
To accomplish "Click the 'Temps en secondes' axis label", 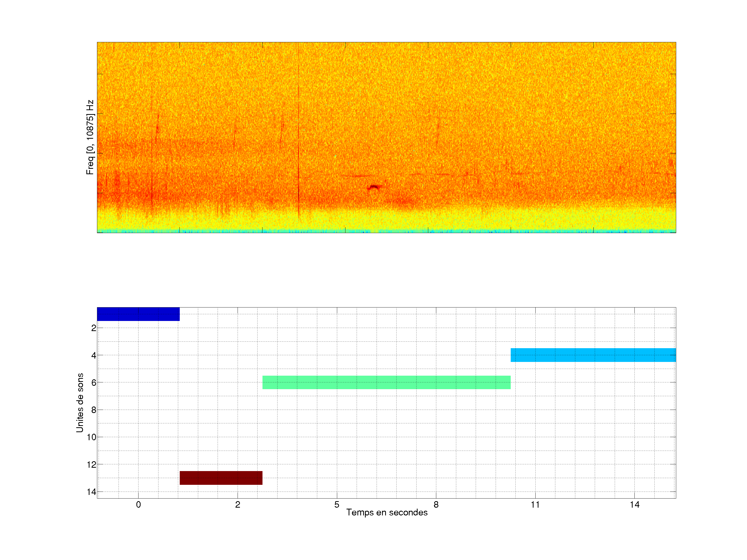I will (x=387, y=512).
